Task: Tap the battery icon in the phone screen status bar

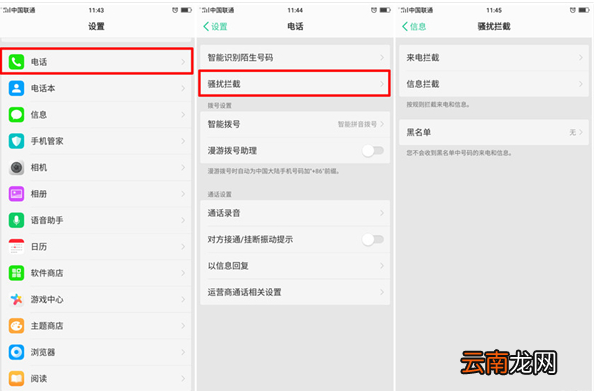Action: click(385, 10)
